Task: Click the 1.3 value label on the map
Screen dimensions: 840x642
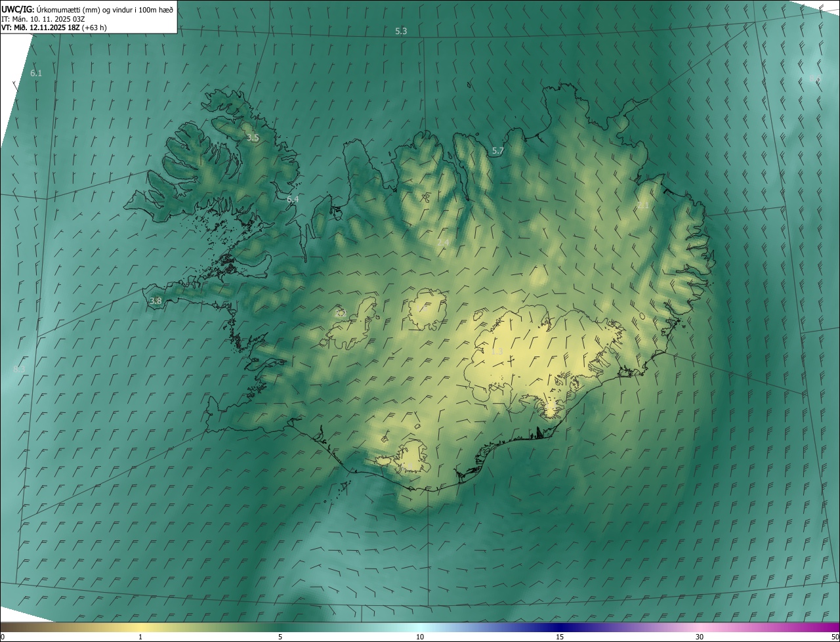Action: [497, 352]
